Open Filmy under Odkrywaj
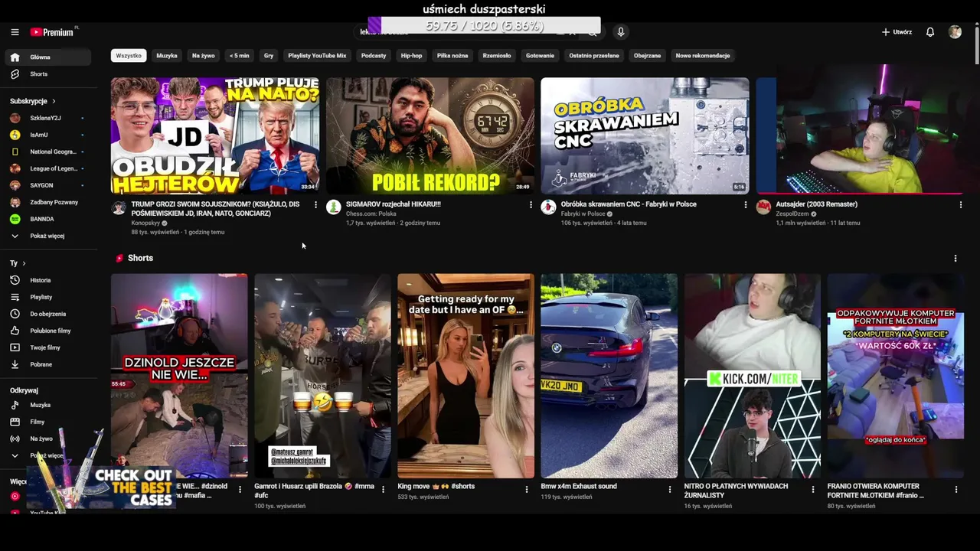The height and width of the screenshot is (551, 980). click(x=47, y=422)
